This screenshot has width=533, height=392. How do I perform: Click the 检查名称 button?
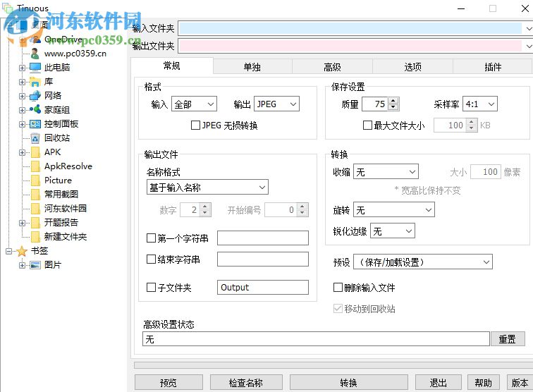[x=246, y=382]
